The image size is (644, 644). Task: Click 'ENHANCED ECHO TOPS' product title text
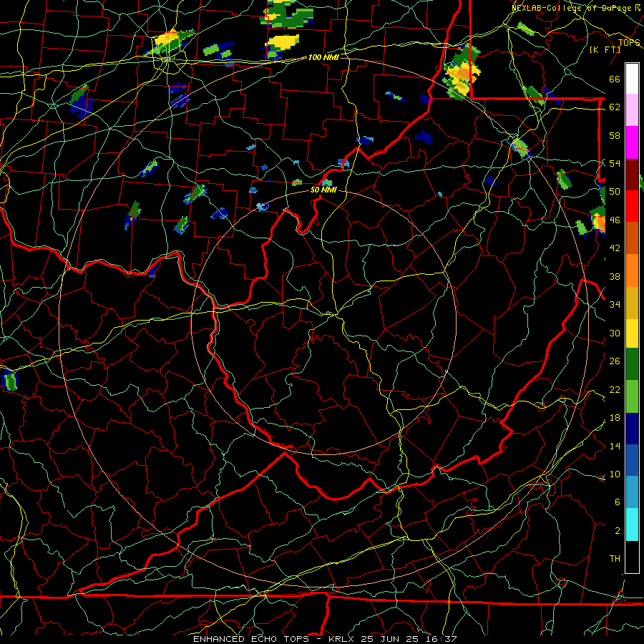(251, 639)
